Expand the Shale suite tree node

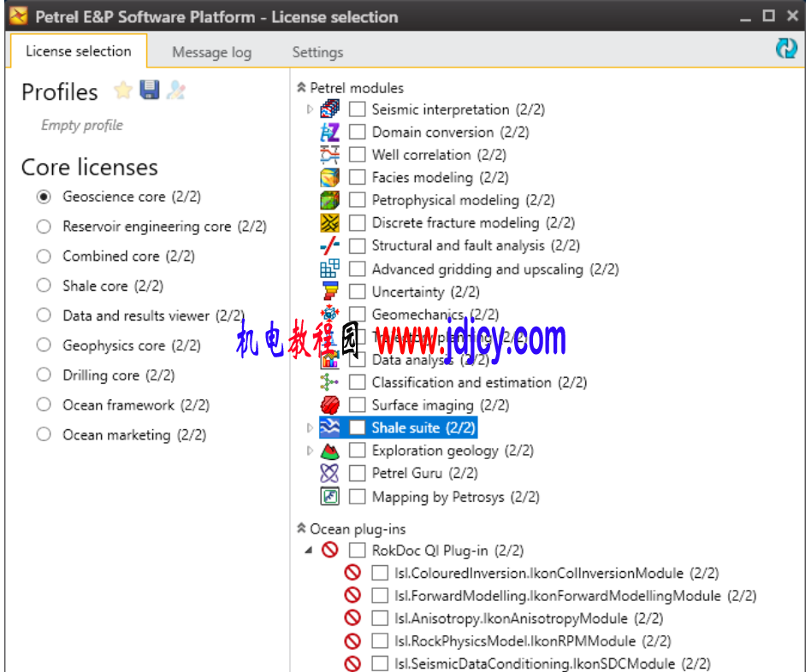tap(310, 427)
